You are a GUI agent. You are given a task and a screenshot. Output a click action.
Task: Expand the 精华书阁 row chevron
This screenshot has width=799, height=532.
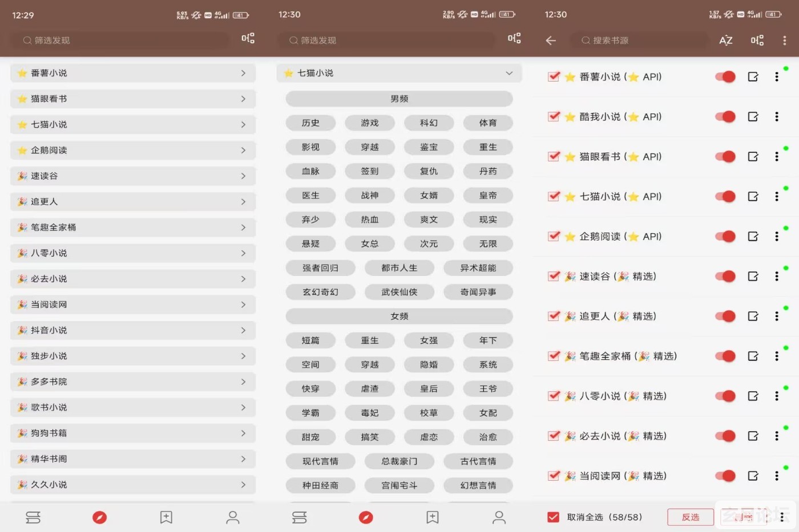pos(243,458)
